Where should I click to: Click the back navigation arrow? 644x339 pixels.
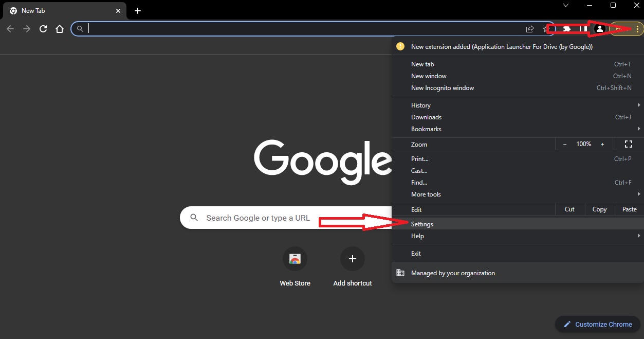10,29
